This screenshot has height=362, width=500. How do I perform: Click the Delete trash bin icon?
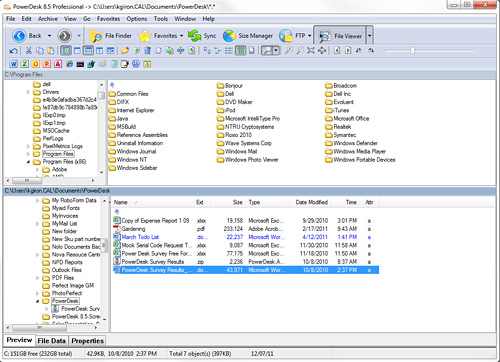coord(147,51)
